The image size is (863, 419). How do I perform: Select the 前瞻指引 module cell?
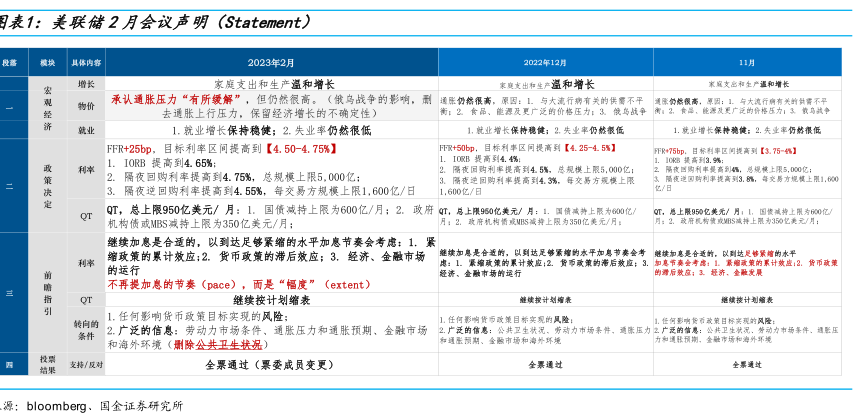pyautogui.click(x=47, y=293)
